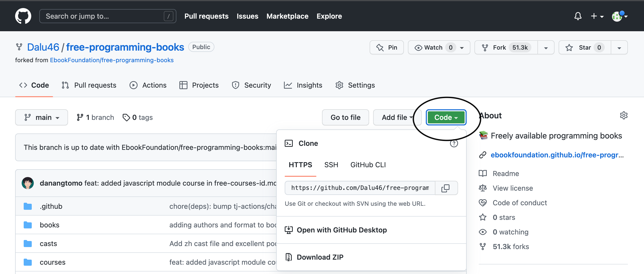The image size is (644, 274).
Task: Open the danangtomo author link
Action: 61,183
